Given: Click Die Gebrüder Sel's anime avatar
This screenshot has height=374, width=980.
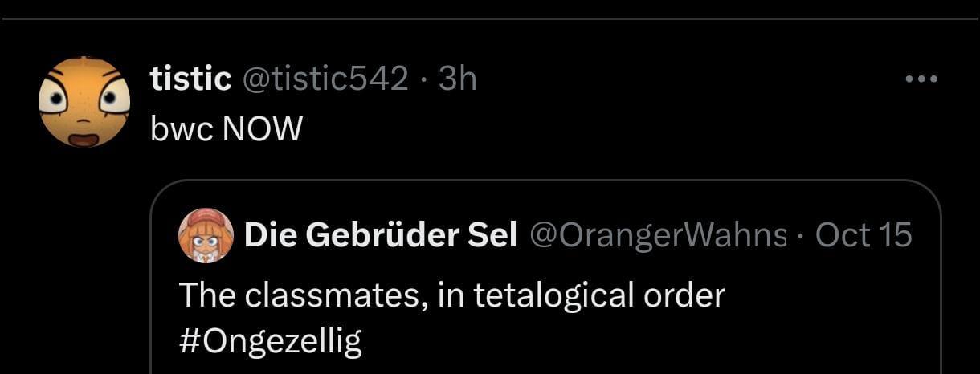Looking at the screenshot, I should coord(206,236).
